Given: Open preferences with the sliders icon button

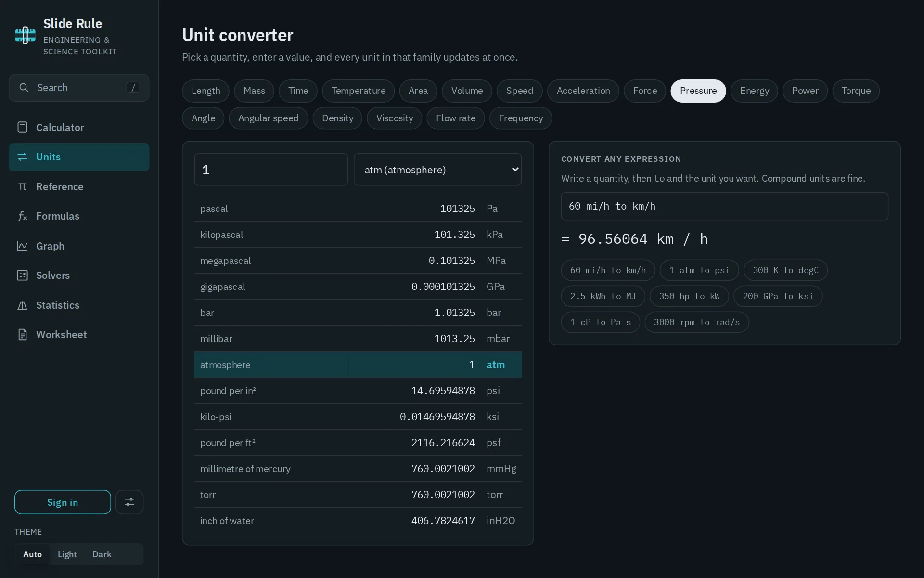Looking at the screenshot, I should pyautogui.click(x=129, y=502).
